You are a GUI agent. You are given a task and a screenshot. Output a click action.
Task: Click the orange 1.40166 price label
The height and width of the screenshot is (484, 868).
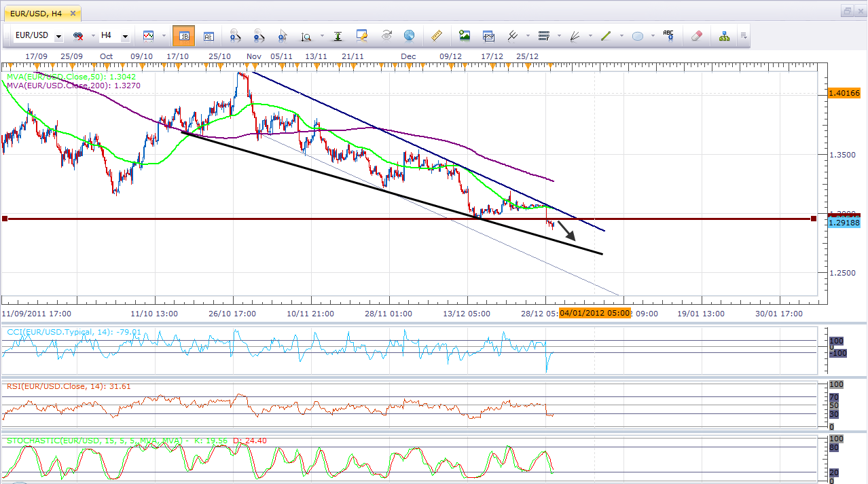(844, 92)
